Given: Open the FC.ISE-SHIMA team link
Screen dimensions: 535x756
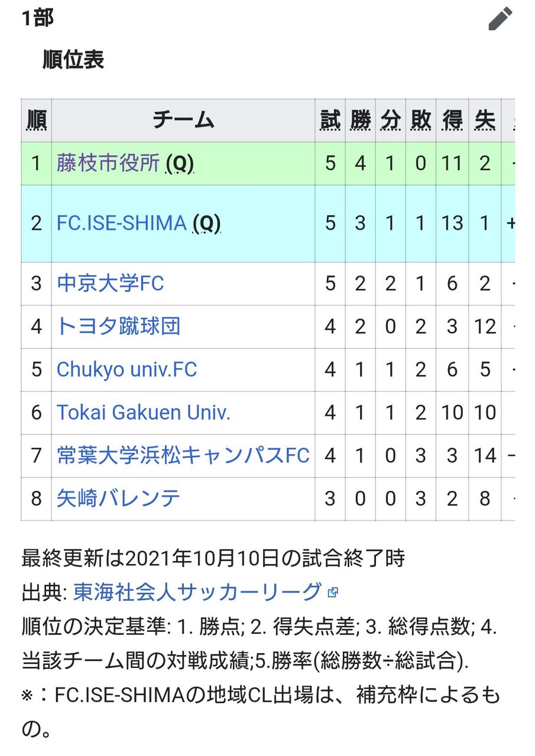Looking at the screenshot, I should pos(121,223).
